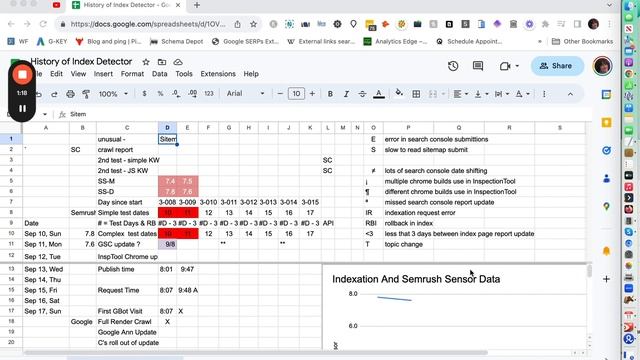The width and height of the screenshot is (640, 360).
Task: Open the browser Extensions puzzle icon
Action: point(545,24)
